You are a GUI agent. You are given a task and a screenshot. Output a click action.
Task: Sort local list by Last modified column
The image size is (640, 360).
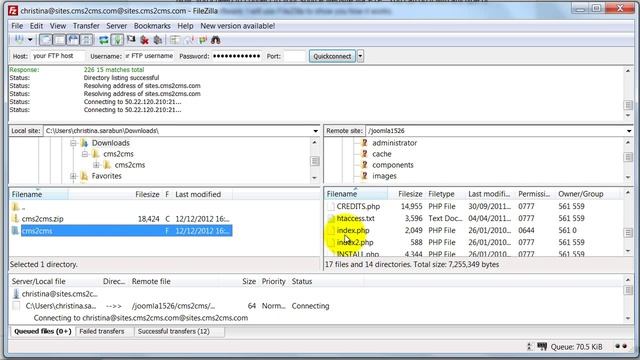pos(202,194)
